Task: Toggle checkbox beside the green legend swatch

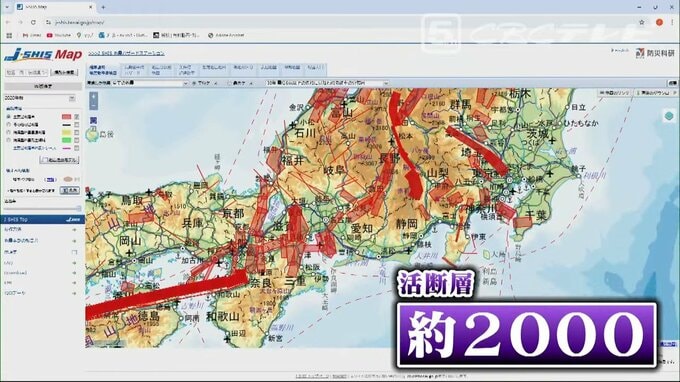Action: coord(77,140)
